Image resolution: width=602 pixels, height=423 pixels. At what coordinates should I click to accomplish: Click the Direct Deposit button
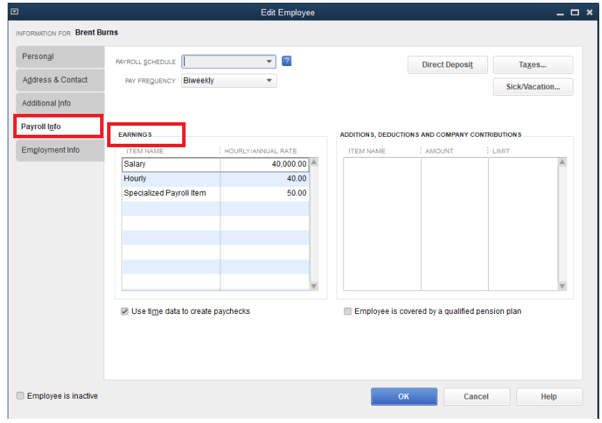pyautogui.click(x=447, y=64)
